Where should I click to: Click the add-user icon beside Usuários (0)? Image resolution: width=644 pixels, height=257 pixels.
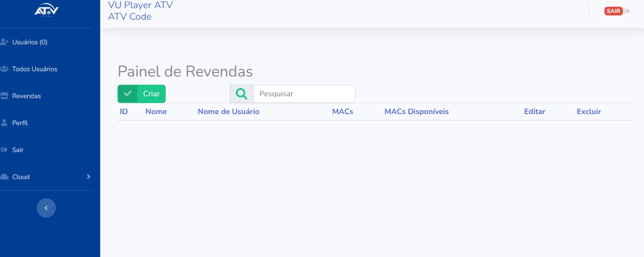[x=5, y=42]
